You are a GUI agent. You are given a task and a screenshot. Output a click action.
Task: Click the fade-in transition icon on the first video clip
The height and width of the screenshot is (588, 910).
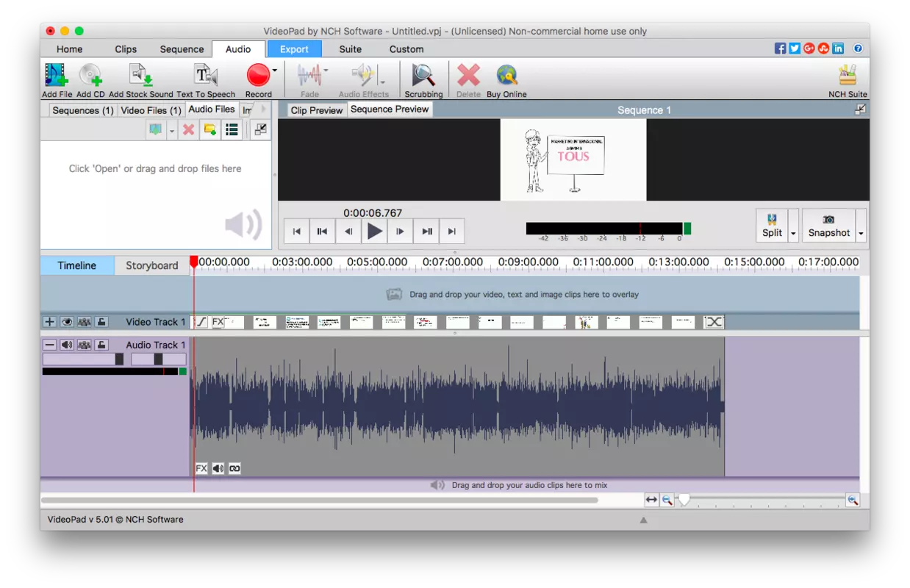coord(201,322)
